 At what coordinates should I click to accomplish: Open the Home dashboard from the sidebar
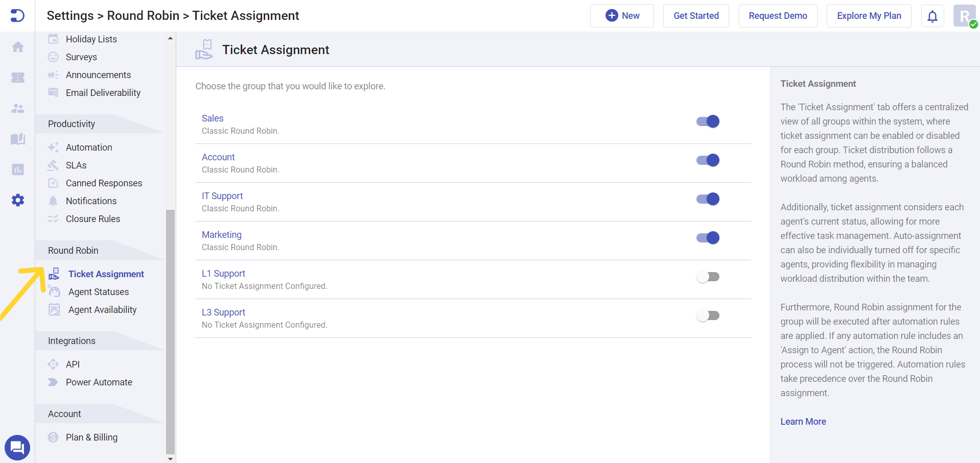(18, 47)
